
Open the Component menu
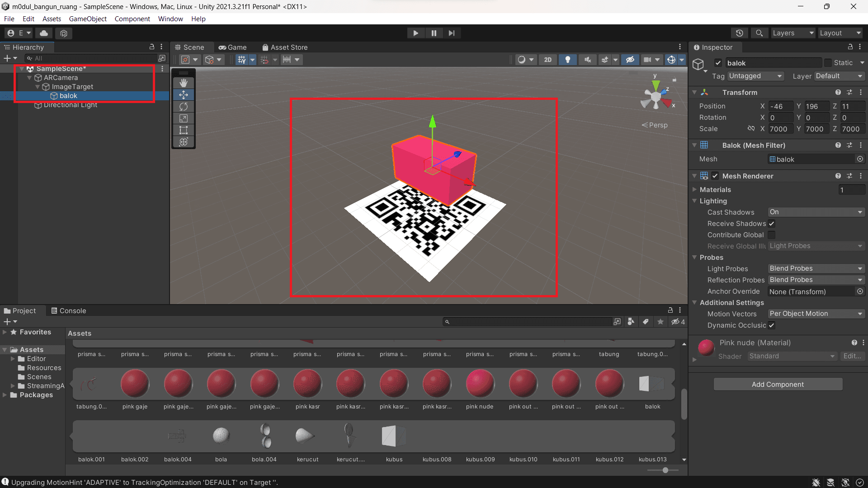coord(132,19)
